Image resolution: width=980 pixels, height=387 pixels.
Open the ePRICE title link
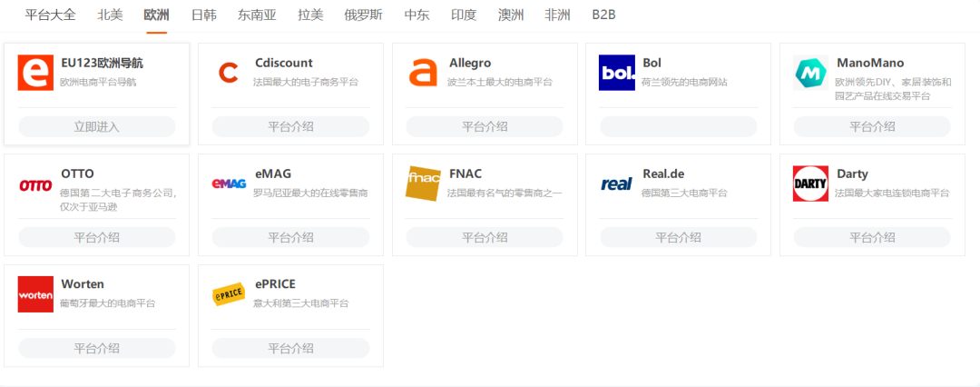[275, 284]
